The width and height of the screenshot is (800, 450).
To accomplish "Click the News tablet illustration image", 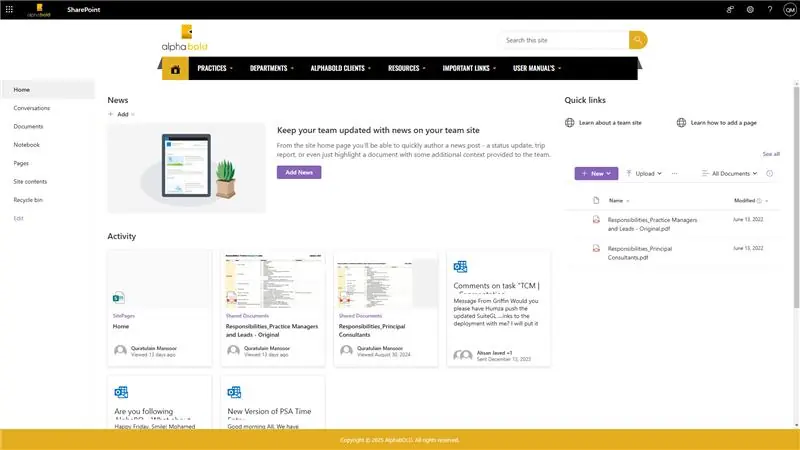I will pyautogui.click(x=187, y=168).
